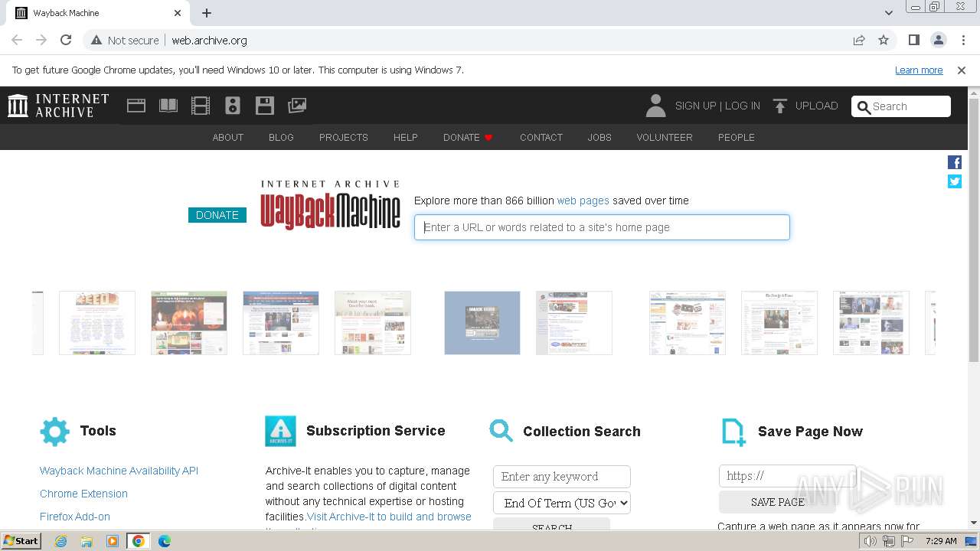Click the taskbar clock showing 7:29 AM

click(941, 541)
